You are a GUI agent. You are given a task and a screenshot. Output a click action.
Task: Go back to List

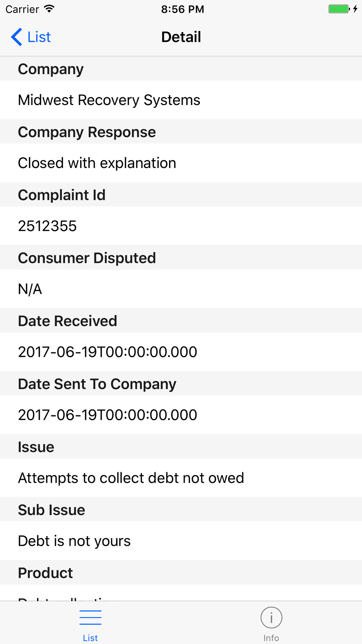pyautogui.click(x=31, y=37)
